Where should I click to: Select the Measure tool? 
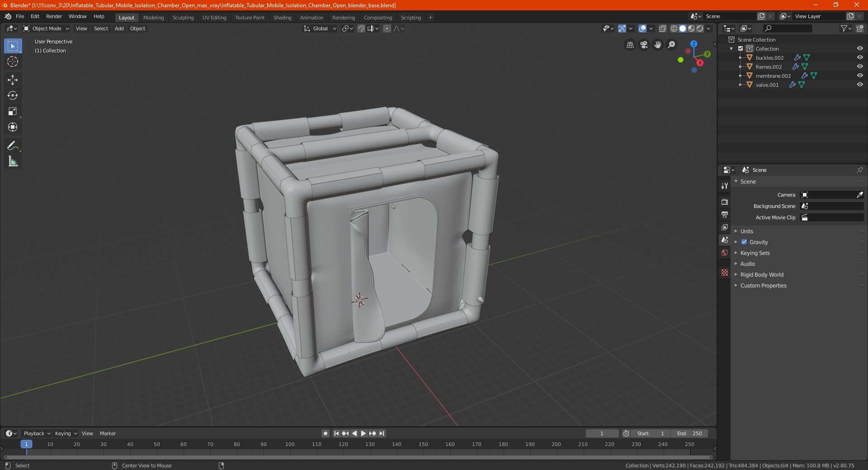coord(13,161)
